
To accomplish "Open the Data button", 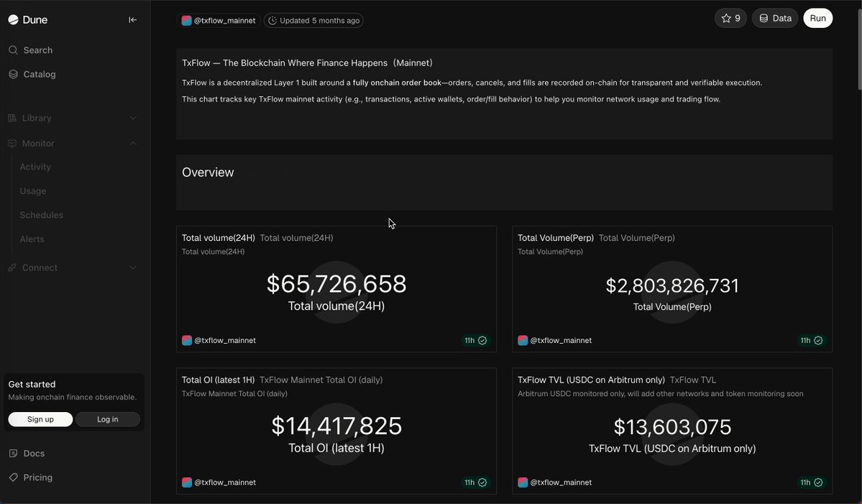I will [774, 18].
